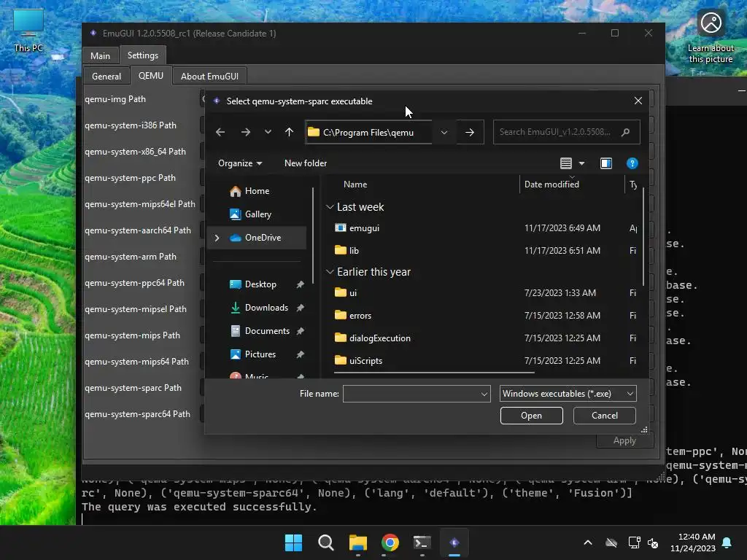Open File Explorer from taskbar
The height and width of the screenshot is (560, 747).
click(x=357, y=542)
